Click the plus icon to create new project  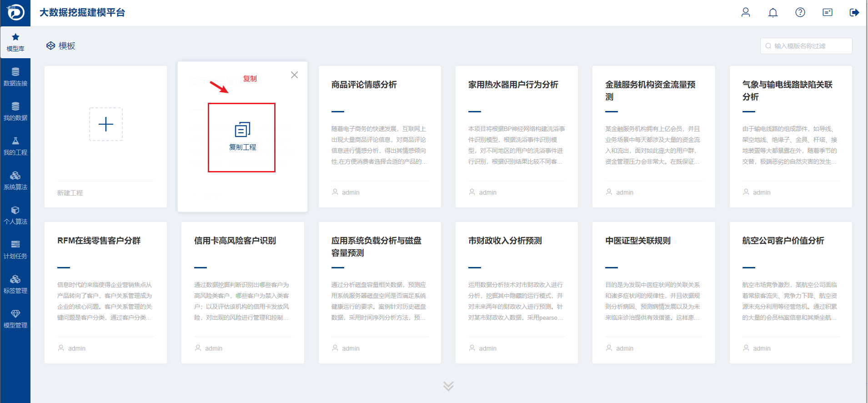pos(106,124)
